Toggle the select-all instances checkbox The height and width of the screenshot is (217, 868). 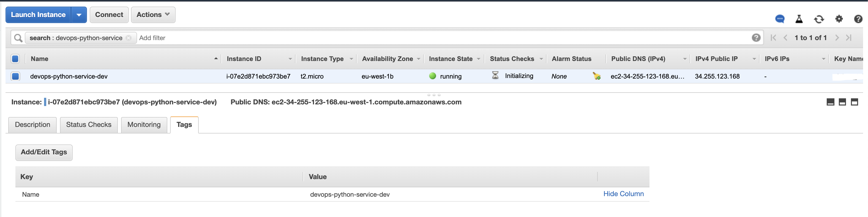[15, 59]
